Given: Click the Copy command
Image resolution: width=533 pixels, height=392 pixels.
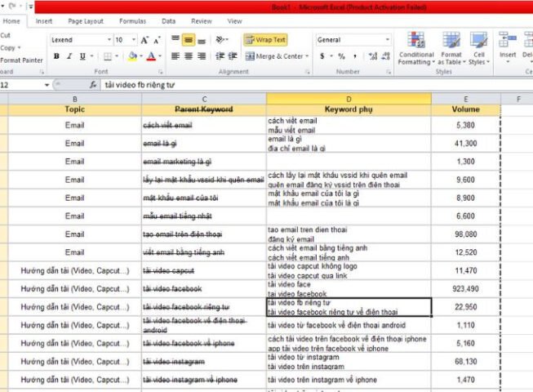Looking at the screenshot, I should [x=8, y=48].
